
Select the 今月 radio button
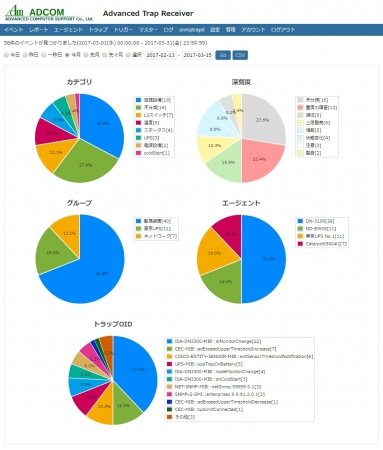click(67, 55)
